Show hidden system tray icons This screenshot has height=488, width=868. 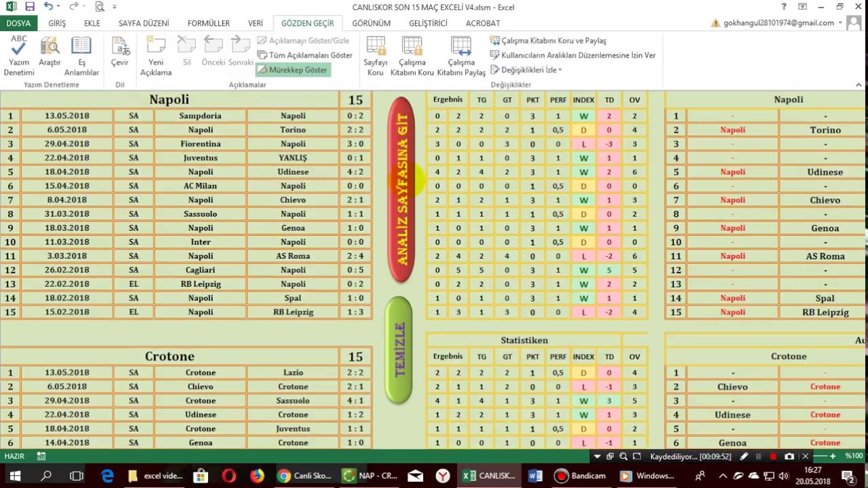pyautogui.click(x=723, y=476)
